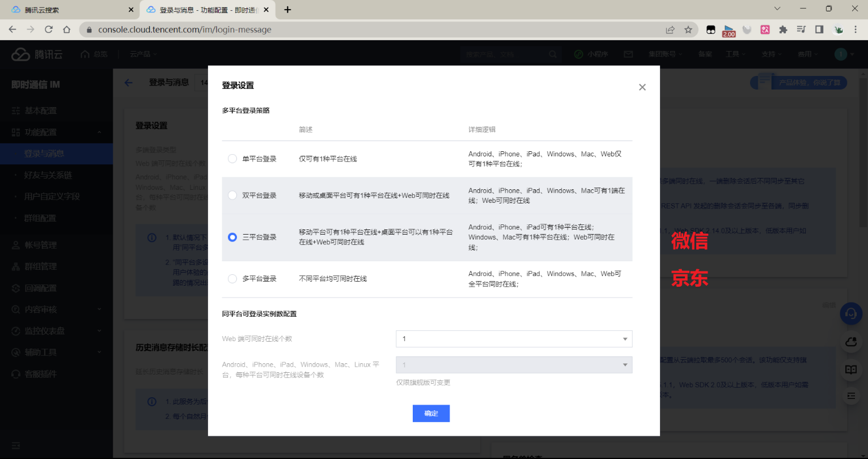The width and height of the screenshot is (868, 459).
Task: Open the browser extensions puzzle icon
Action: click(x=783, y=29)
